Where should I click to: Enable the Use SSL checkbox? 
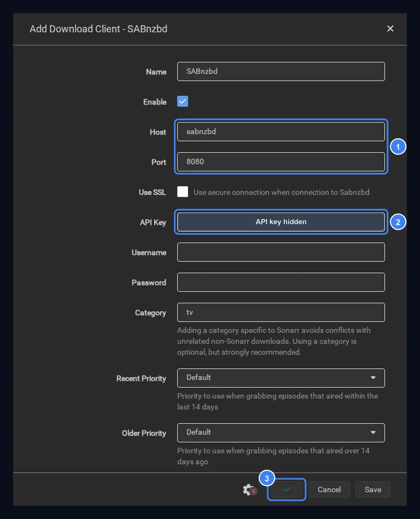[x=183, y=192]
